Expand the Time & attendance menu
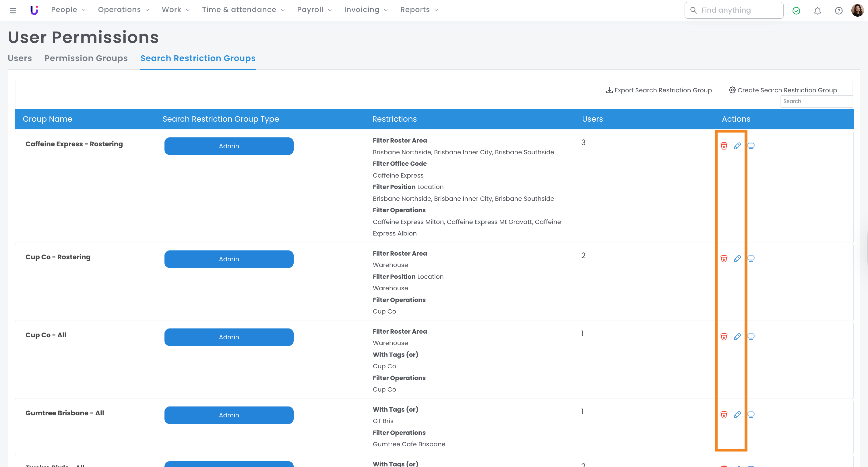868x467 pixels. pos(243,10)
